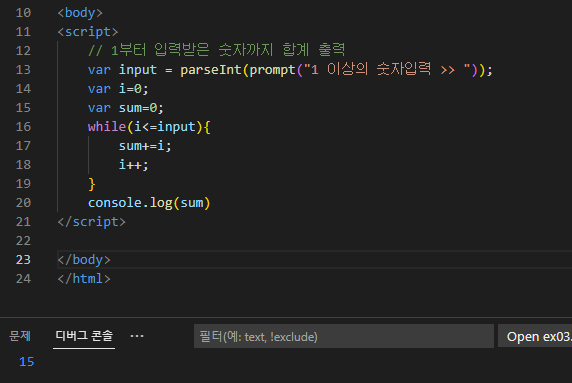Place cursor on i++; statement
572x383 pixels.
point(134,165)
